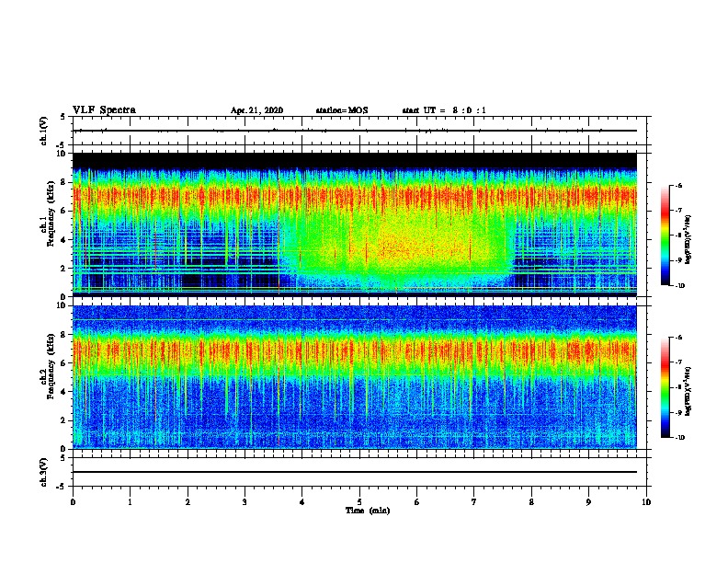Click the red 7 kHz band in ch.2 spectrogram
728x563 pixels.
coord(355,350)
